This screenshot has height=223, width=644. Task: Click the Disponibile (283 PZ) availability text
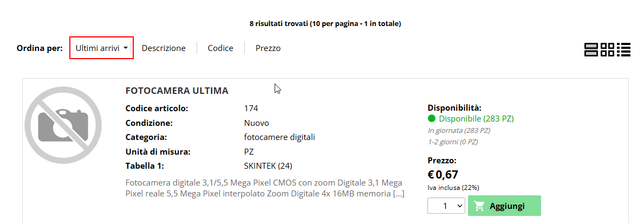(x=477, y=119)
